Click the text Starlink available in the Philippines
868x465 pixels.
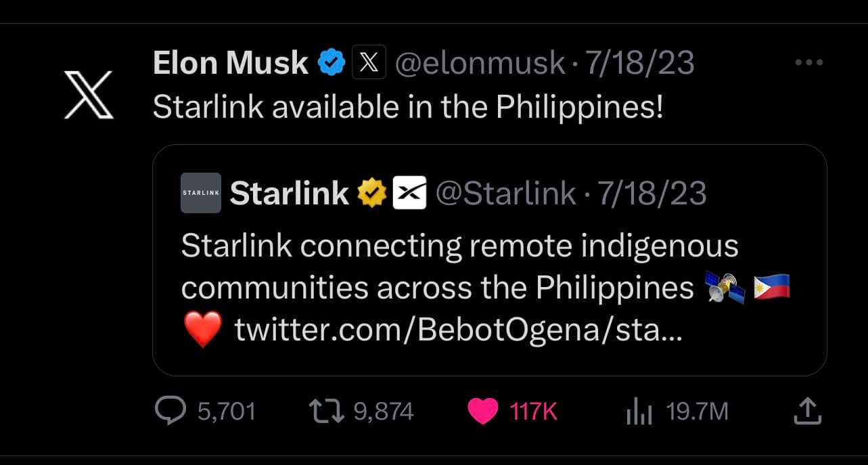(x=408, y=107)
